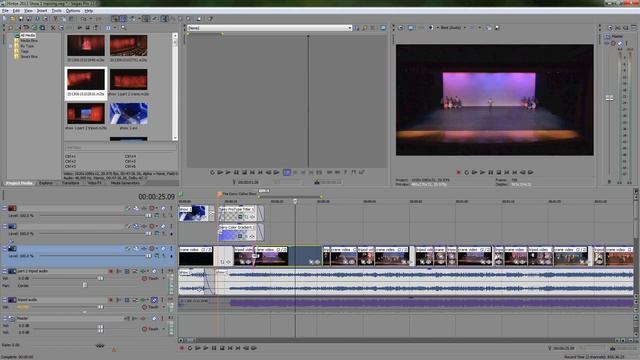Select Media Bins folder in tree
640x360 pixels.
click(29, 41)
